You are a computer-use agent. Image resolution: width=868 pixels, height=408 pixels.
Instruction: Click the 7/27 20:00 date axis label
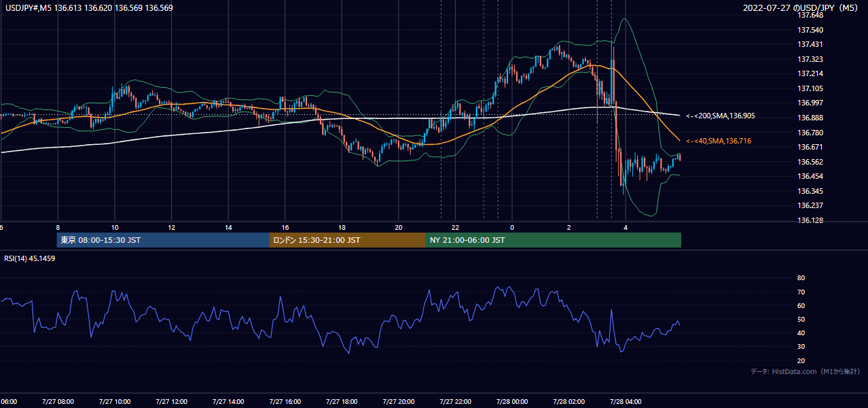[398, 402]
